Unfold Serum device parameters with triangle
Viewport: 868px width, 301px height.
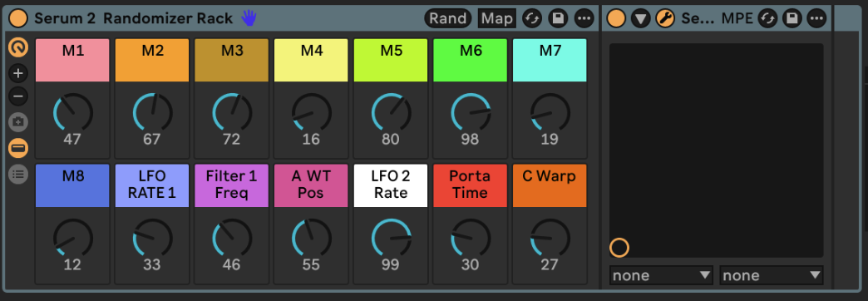pos(640,19)
